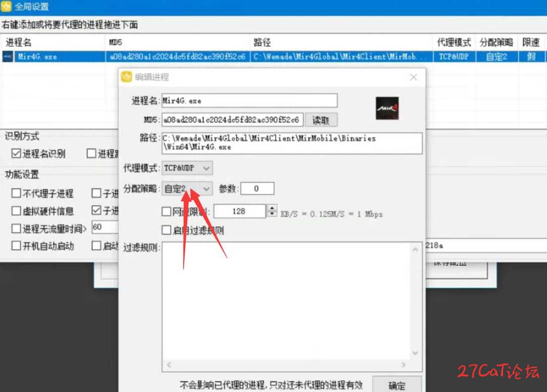Click inside the 过滤规则 text area
Viewport: 547px width, 392px height.
(287, 301)
